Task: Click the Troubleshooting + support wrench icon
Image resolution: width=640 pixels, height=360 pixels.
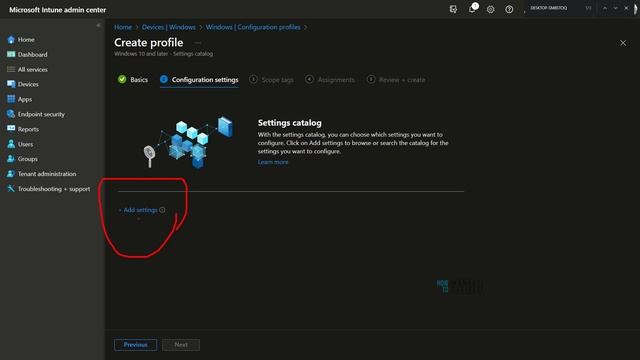Action: point(11,189)
